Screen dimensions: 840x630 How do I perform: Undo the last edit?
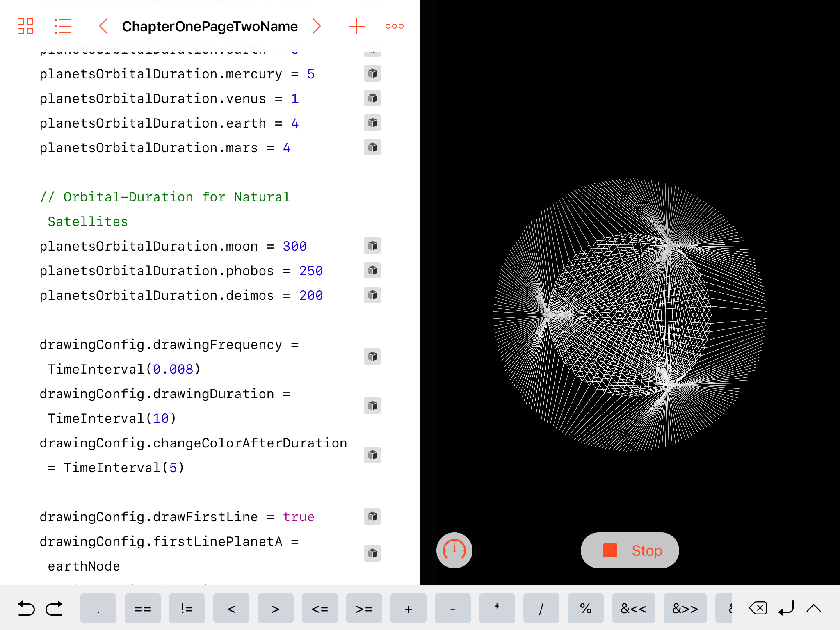click(x=26, y=609)
